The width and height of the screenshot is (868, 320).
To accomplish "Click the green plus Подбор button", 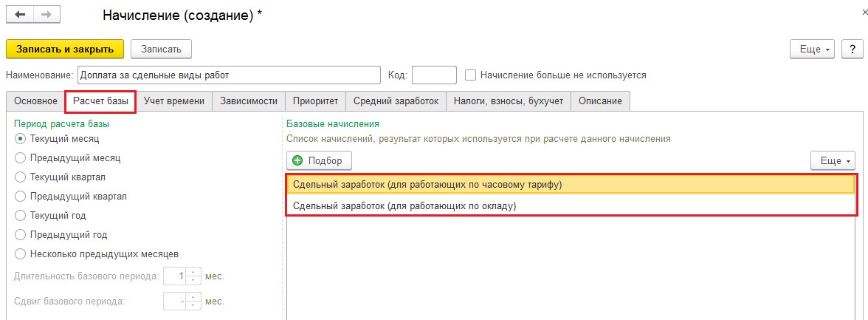I will tap(319, 160).
